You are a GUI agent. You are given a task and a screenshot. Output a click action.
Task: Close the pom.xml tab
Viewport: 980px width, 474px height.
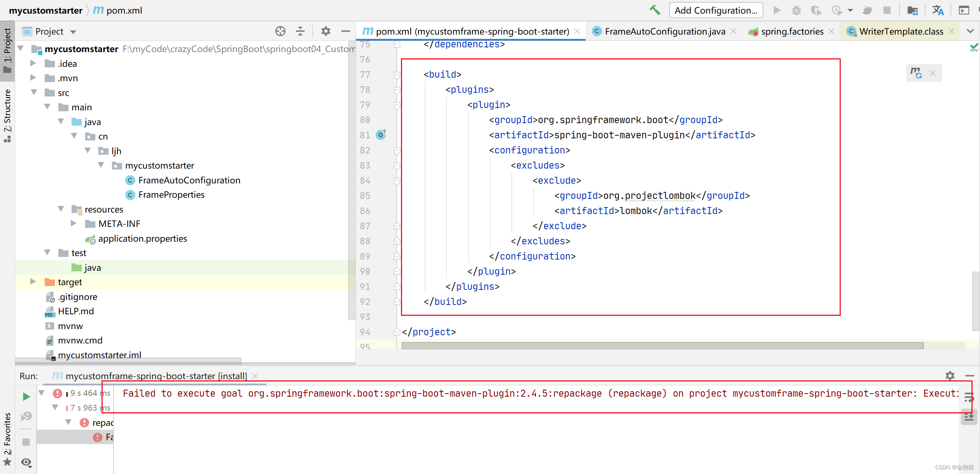pos(577,31)
